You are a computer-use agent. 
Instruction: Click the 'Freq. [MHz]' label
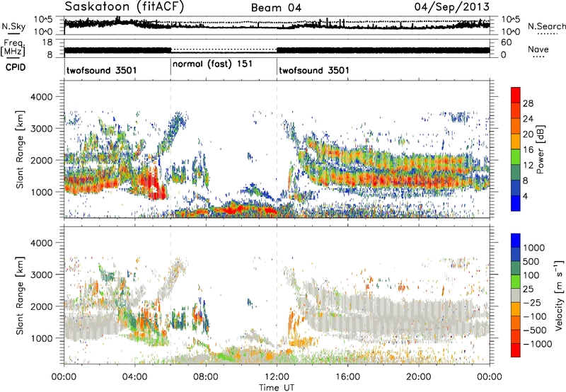13,48
